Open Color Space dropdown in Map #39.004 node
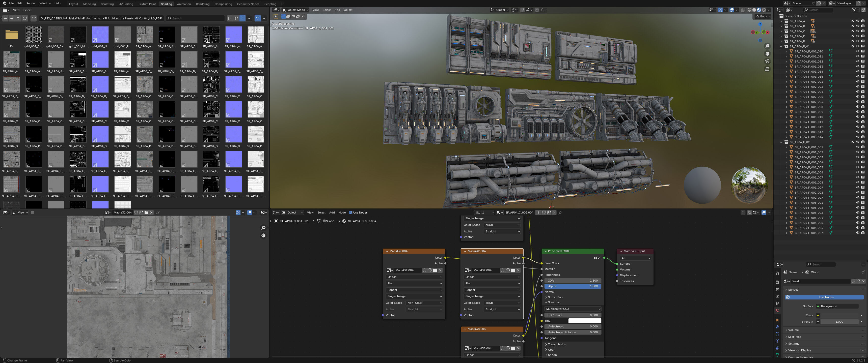The width and height of the screenshot is (868, 363). coord(424,303)
